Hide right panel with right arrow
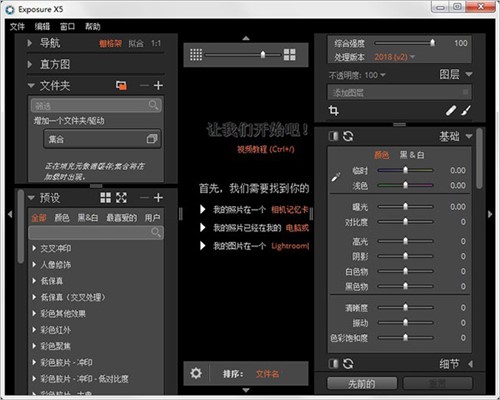The height and width of the screenshot is (400, 500). pyautogui.click(x=490, y=214)
